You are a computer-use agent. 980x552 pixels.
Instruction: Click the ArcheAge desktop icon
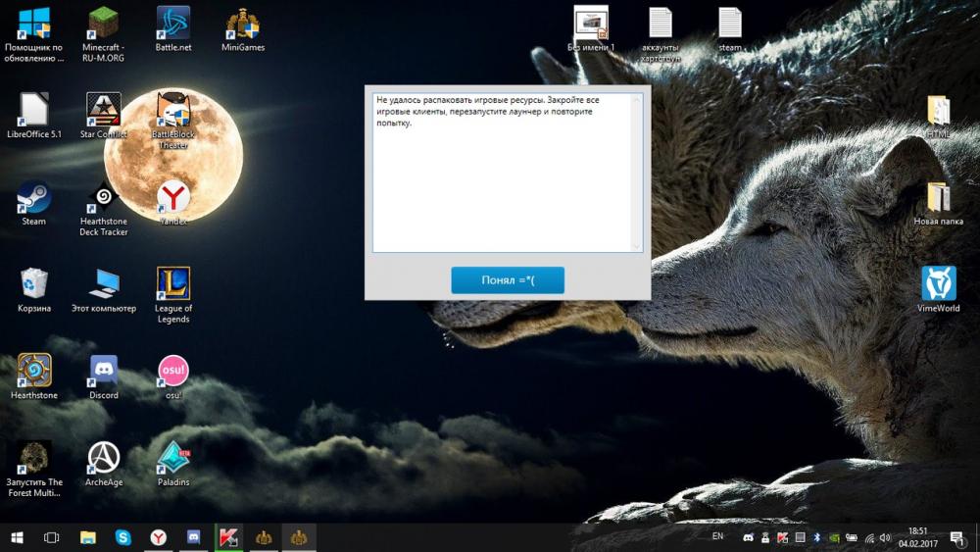coord(103,458)
